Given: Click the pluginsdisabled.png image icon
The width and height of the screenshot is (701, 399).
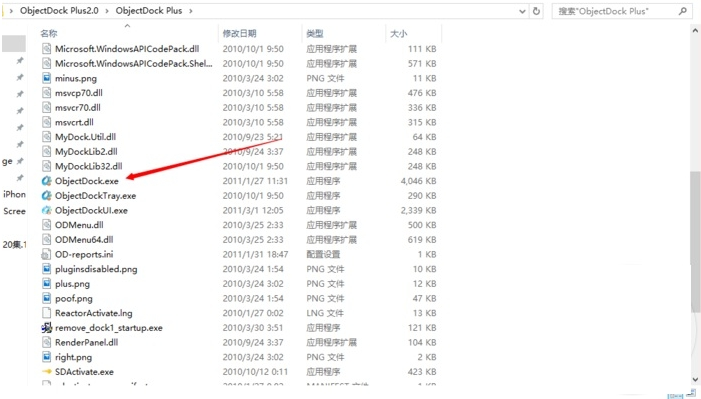Looking at the screenshot, I should (x=46, y=269).
